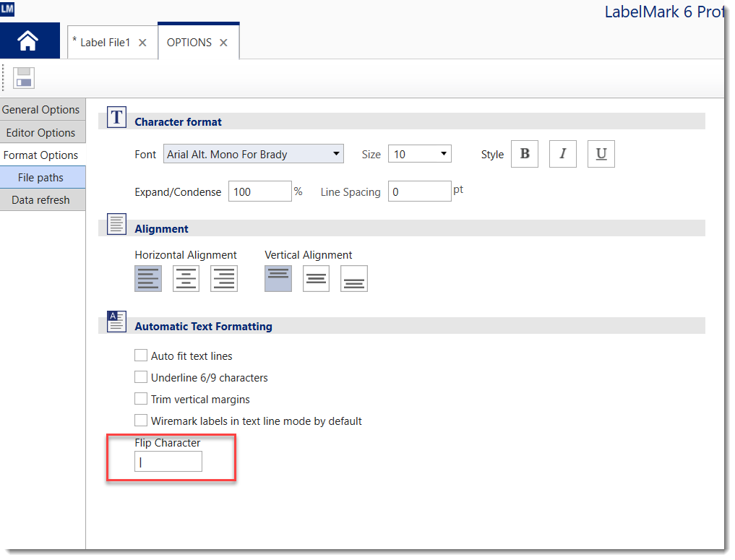Toggle Bold style button

[525, 154]
